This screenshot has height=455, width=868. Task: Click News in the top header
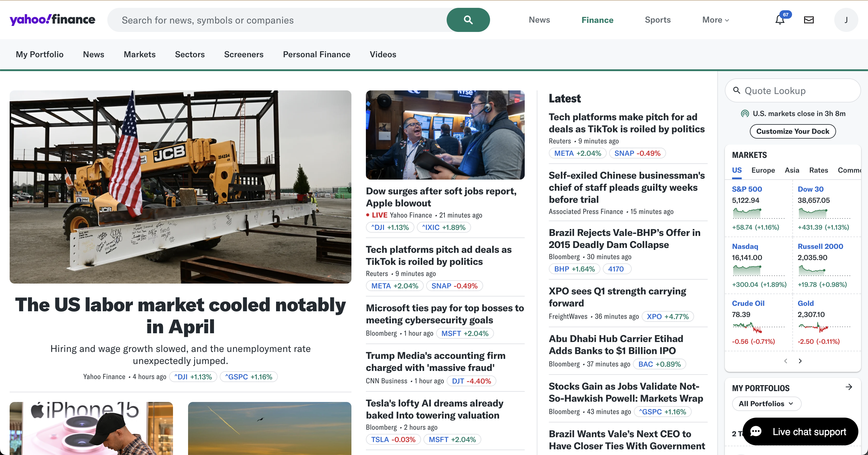click(539, 20)
